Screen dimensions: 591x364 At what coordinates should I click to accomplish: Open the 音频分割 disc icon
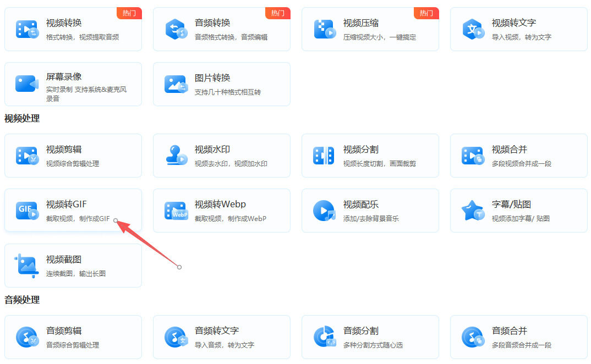(325, 337)
